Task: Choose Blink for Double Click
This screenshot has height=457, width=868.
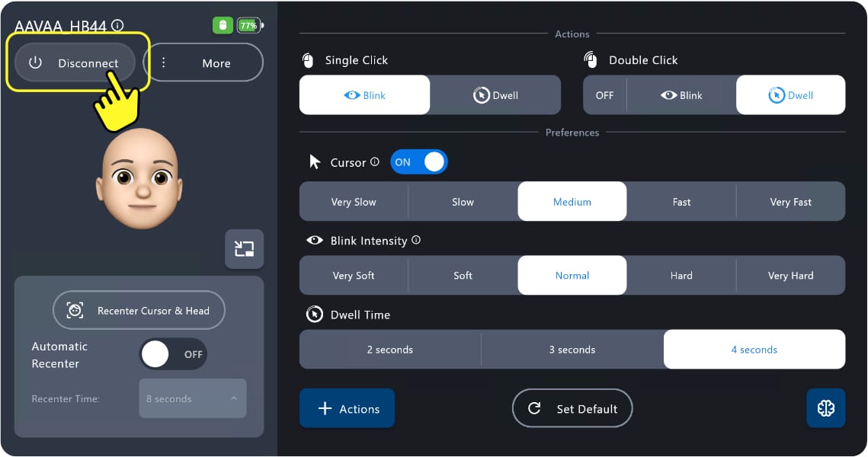Action: [x=681, y=95]
